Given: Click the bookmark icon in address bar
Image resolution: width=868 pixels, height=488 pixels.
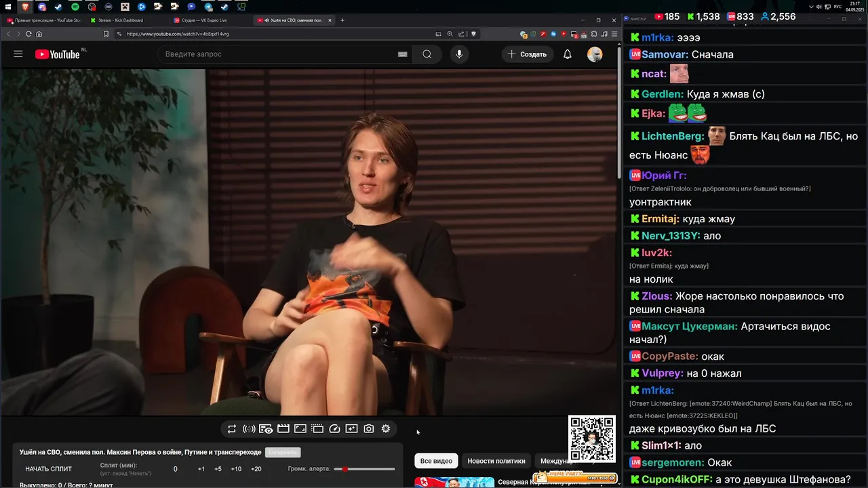Looking at the screenshot, I should [x=106, y=34].
